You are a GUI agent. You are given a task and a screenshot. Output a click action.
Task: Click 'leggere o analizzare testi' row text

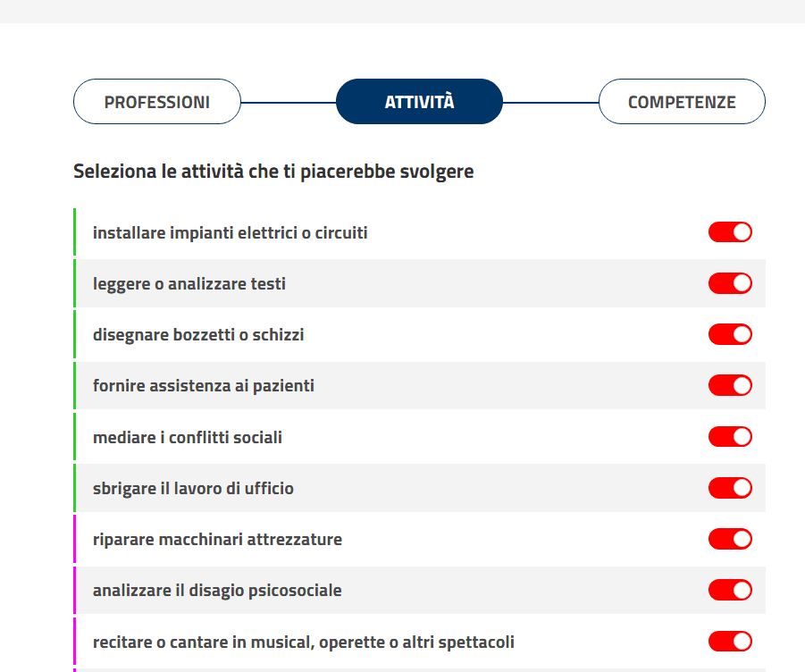189,284
